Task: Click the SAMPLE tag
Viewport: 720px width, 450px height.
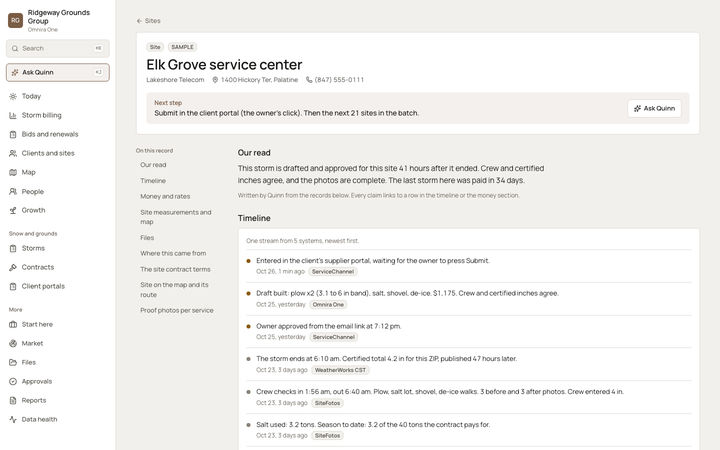Action: click(182, 47)
